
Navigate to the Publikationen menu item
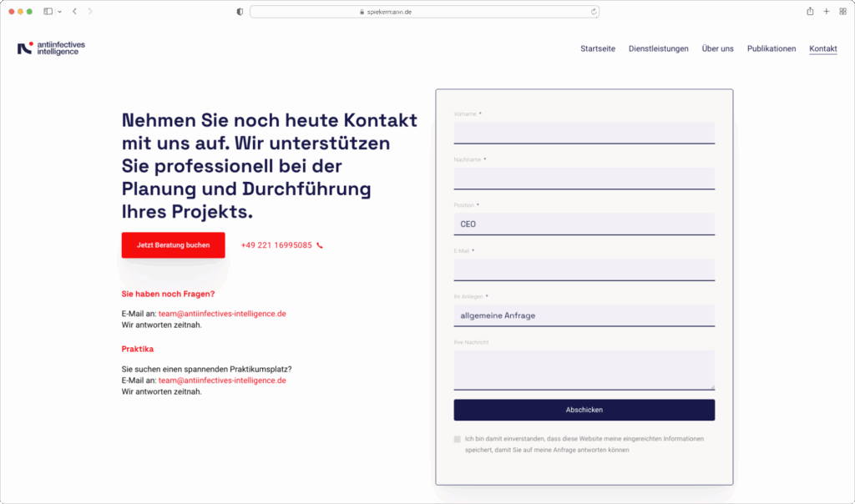point(772,48)
